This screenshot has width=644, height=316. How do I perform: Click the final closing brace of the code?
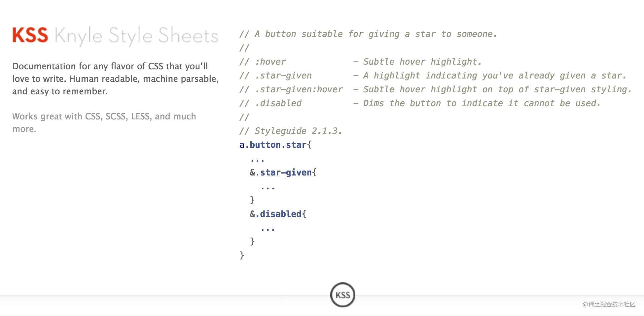[242, 255]
